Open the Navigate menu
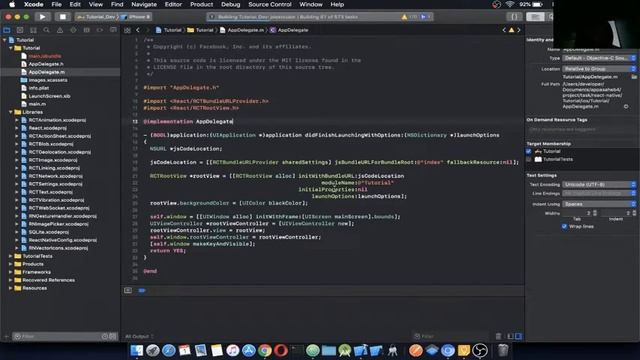Screen dimensions: 640x360 [144, 4]
